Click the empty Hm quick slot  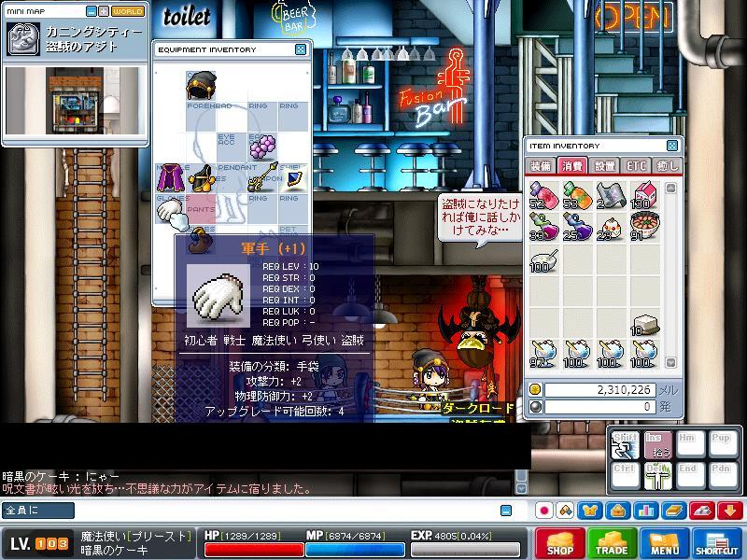pos(690,445)
